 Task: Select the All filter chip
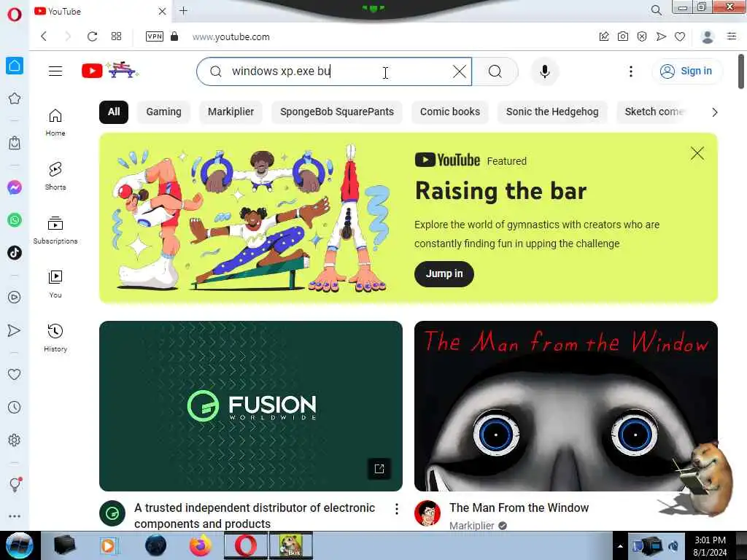pos(113,112)
